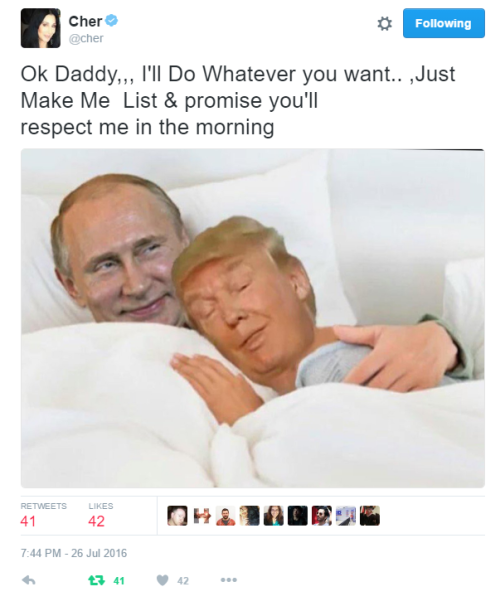Click the retweet count 41 beside green arrows
This screenshot has width=500, height=606.
pos(119,580)
